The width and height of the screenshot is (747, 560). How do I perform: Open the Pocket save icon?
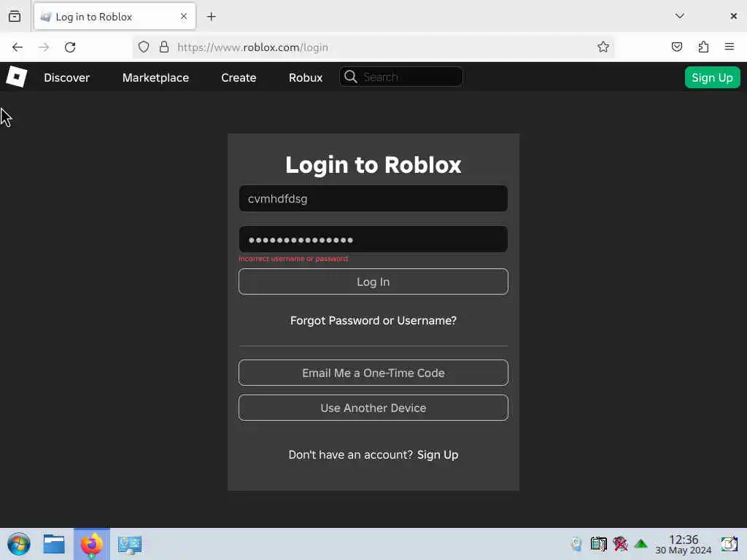676,47
